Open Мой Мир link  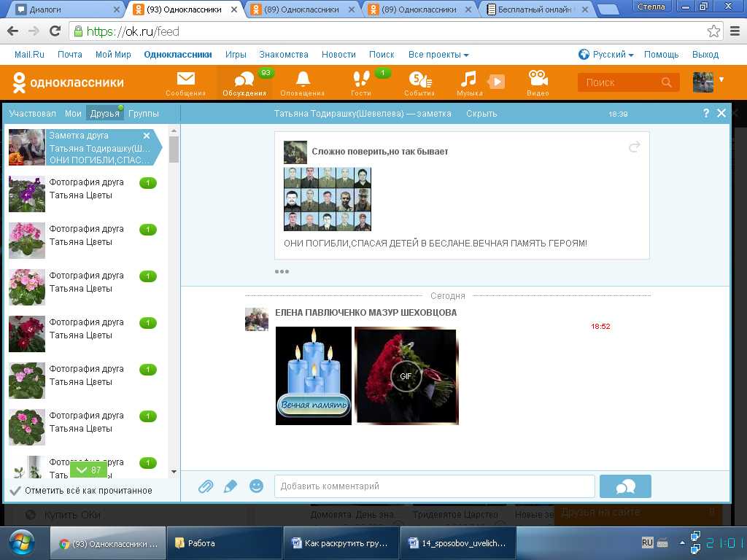click(113, 55)
